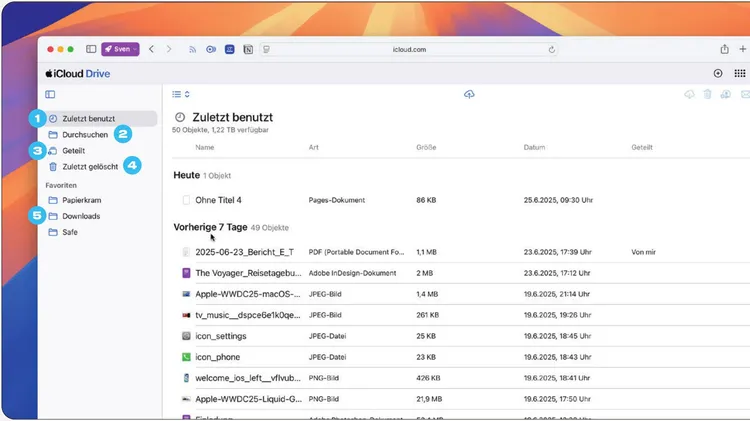Open a new tab with plus button

tap(742, 49)
